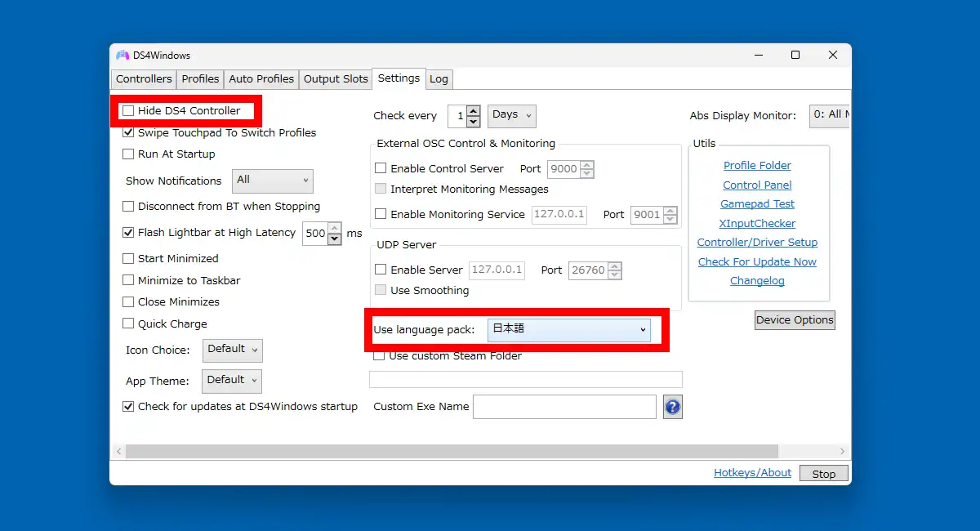The image size is (980, 531).
Task: Click left arrow of horizontal scrollbar
Action: [118, 451]
